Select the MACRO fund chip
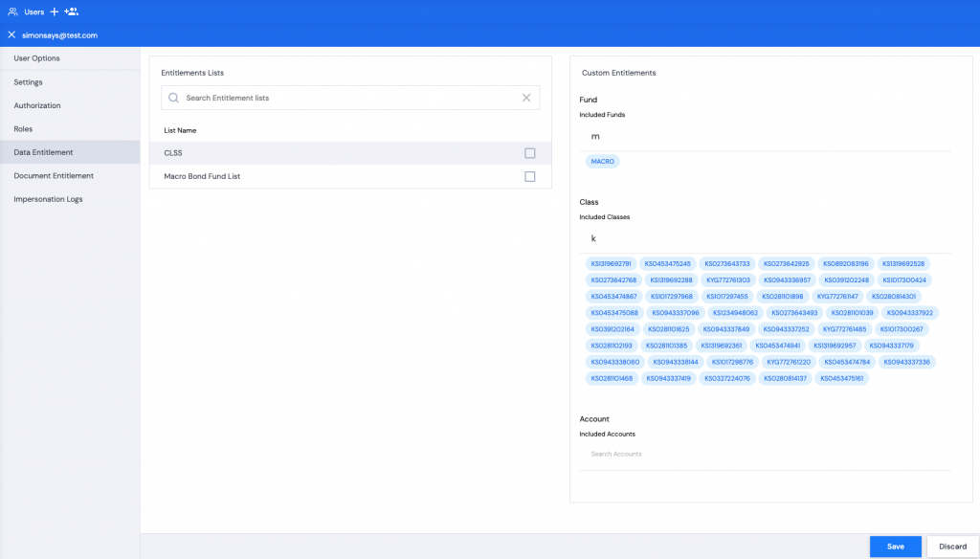Viewport: 980px width, 559px height. tap(603, 162)
